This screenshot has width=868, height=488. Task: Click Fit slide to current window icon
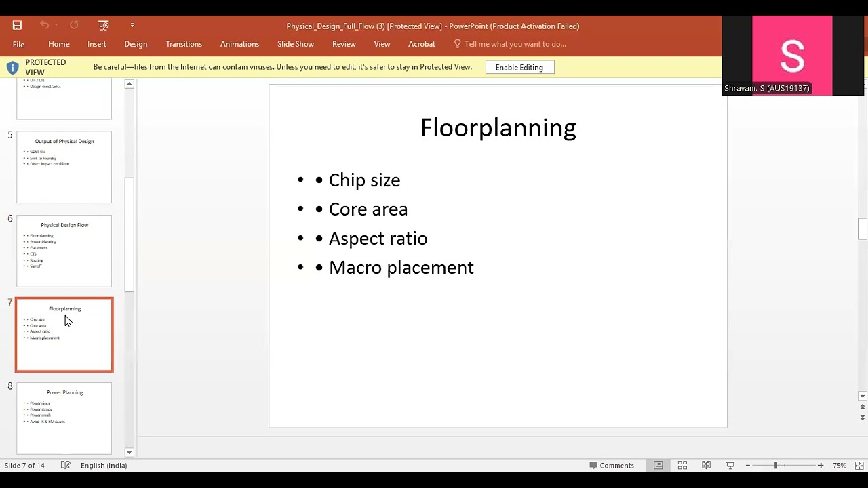[859, 466]
